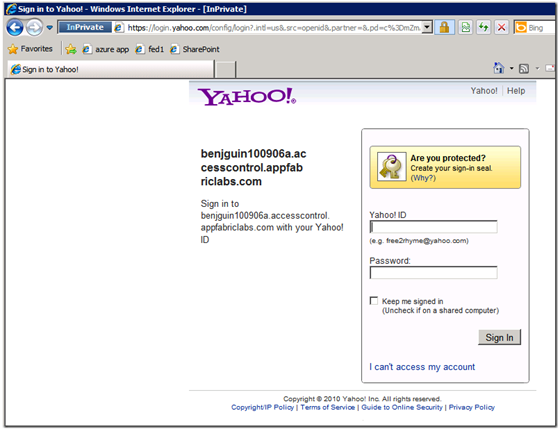Click the Sign In button
560x429 pixels.
point(499,338)
